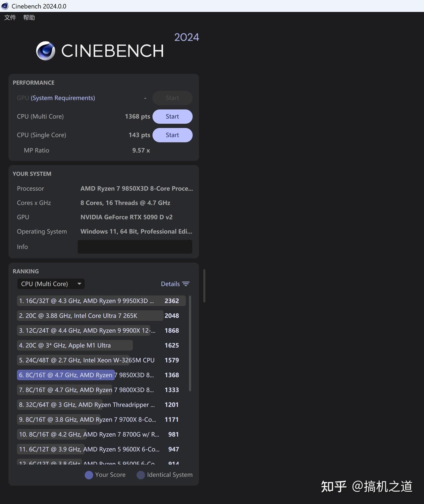Select ranking row Ryzen 7 8700G
The width and height of the screenshot is (424, 504).
coord(101,434)
